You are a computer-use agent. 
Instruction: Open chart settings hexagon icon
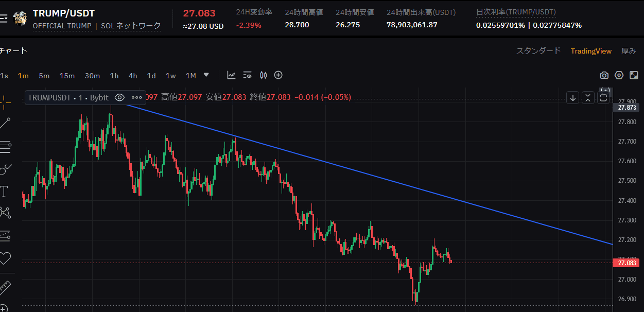619,75
